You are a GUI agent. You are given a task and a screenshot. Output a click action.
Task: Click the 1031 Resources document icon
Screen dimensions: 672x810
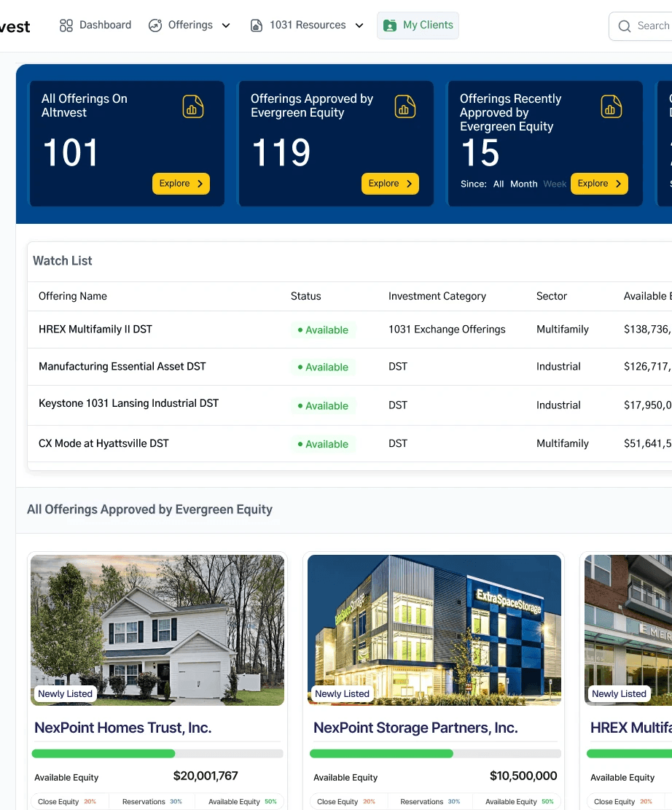[x=257, y=26]
